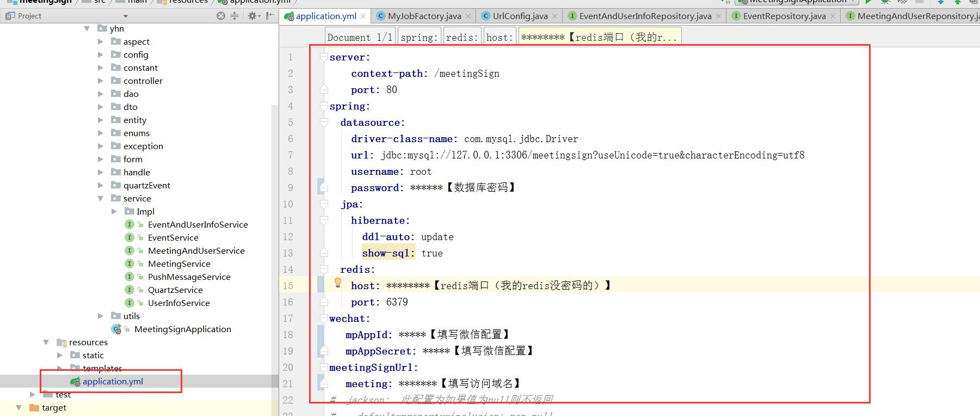Click the handle package folder icon
980x416 pixels.
(116, 172)
